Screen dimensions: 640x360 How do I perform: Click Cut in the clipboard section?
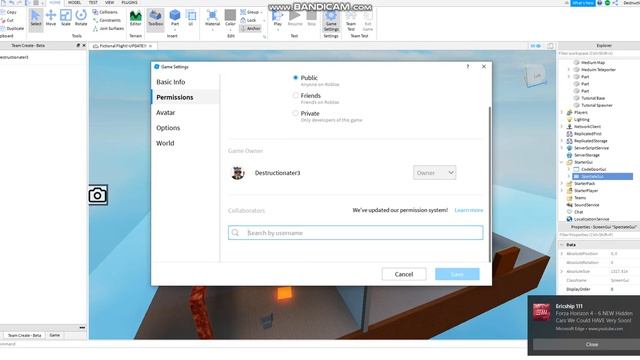[7, 20]
